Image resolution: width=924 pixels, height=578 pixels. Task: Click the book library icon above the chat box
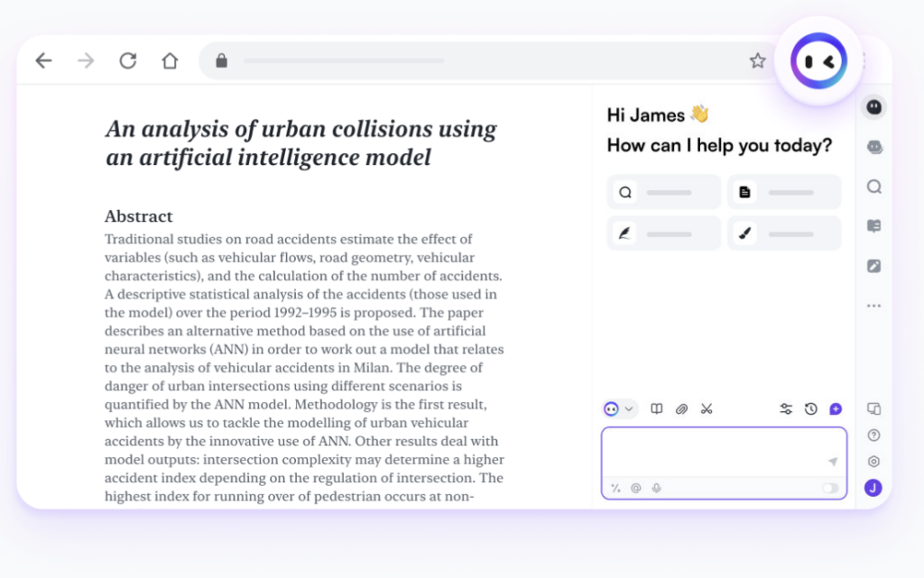pos(657,408)
